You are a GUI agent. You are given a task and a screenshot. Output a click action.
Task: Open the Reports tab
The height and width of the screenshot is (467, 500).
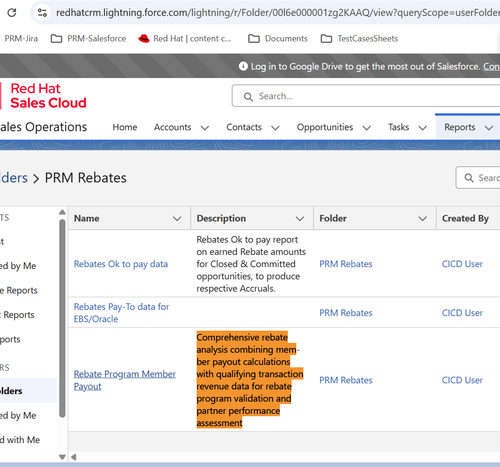click(x=460, y=127)
